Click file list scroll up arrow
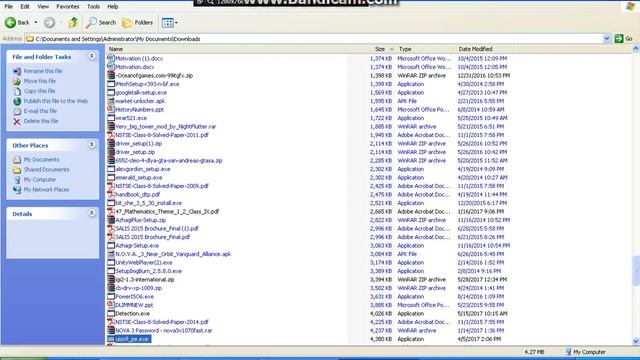640x360 pixels. click(636, 49)
